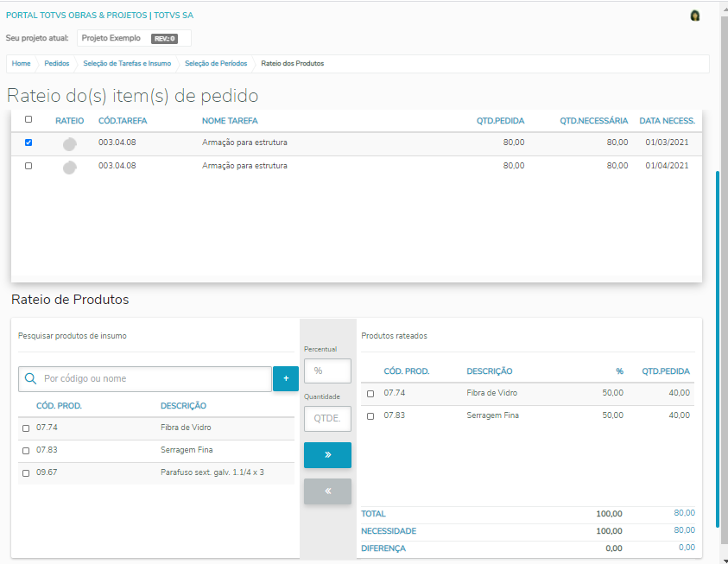This screenshot has width=728, height=564.
Task: Click the rateio status circle for 01/03/2021 row
Action: click(x=70, y=143)
